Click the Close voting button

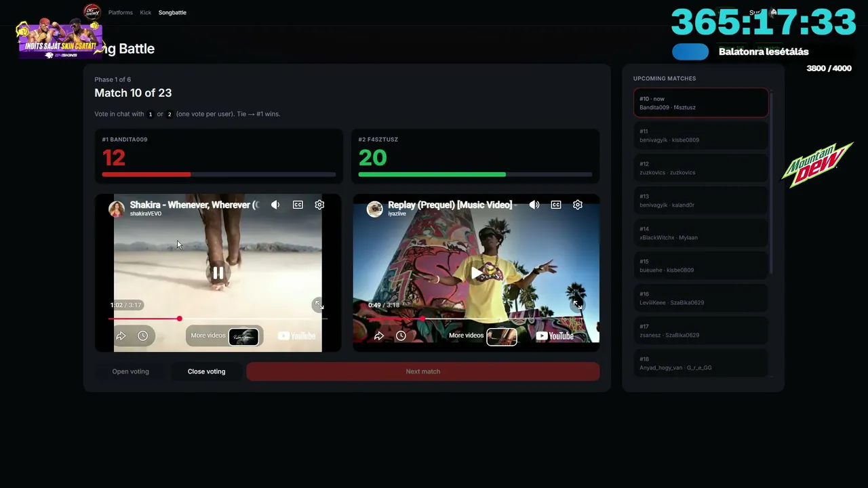(x=206, y=371)
